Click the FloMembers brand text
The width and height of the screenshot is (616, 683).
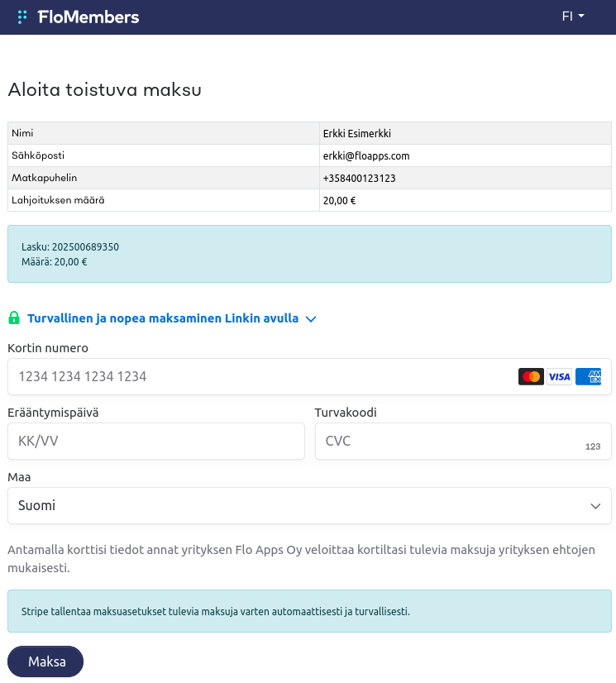tap(88, 17)
